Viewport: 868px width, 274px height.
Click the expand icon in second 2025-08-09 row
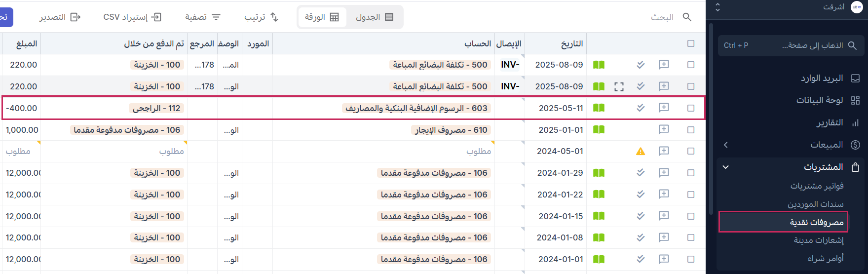[619, 87]
